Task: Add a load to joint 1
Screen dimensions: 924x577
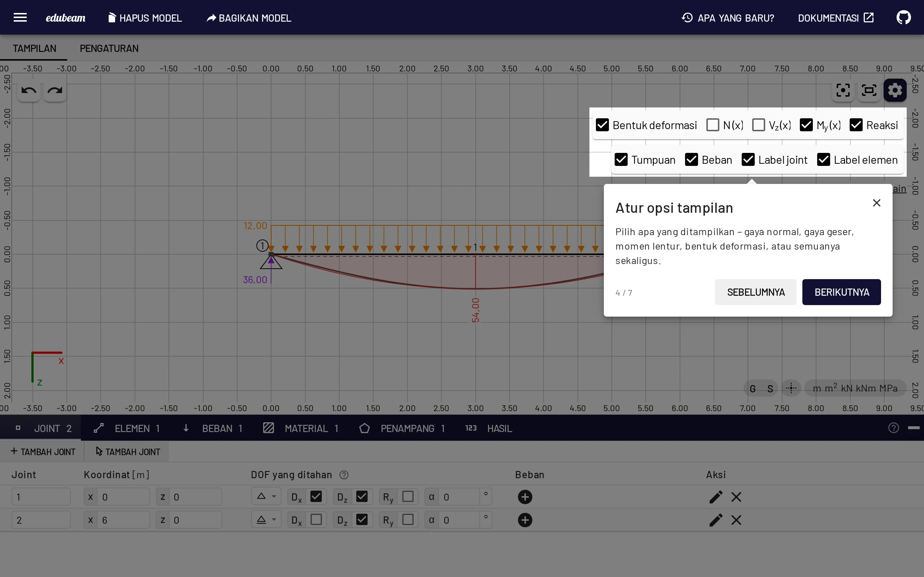Action: point(525,497)
